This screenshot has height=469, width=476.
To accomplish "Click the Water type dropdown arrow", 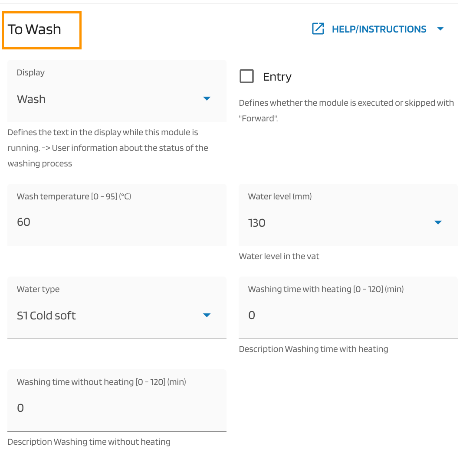I will pyautogui.click(x=207, y=315).
